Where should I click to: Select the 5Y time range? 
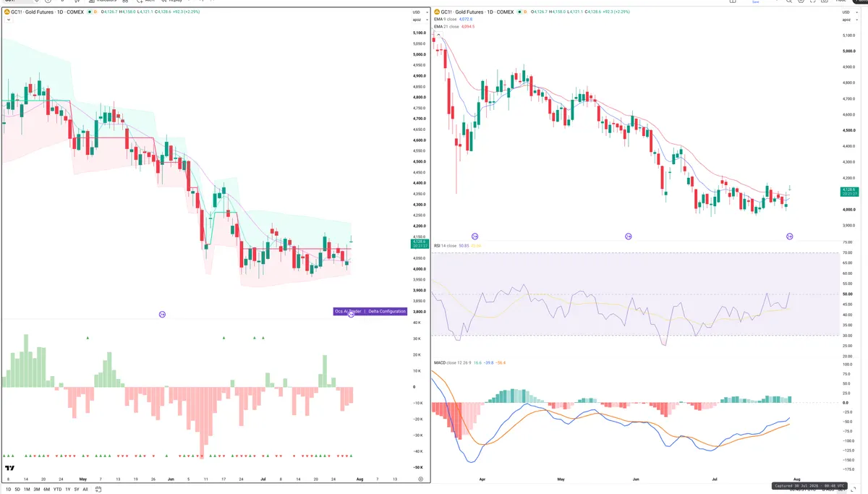[x=77, y=489]
